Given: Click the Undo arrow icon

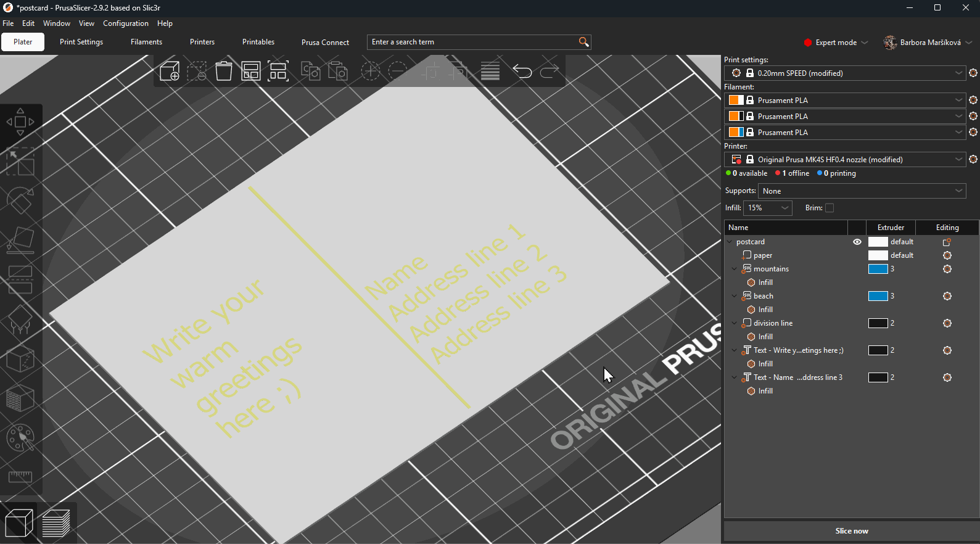Looking at the screenshot, I should (522, 72).
